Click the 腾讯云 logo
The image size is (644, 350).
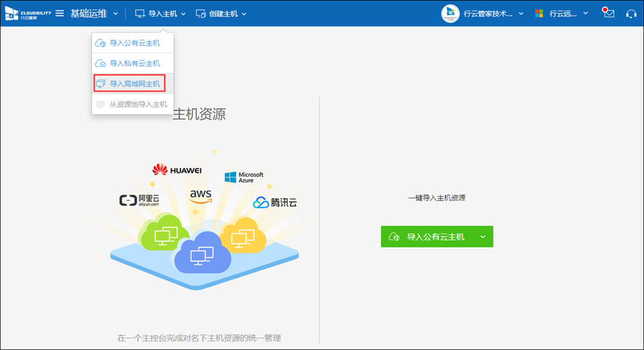[275, 203]
